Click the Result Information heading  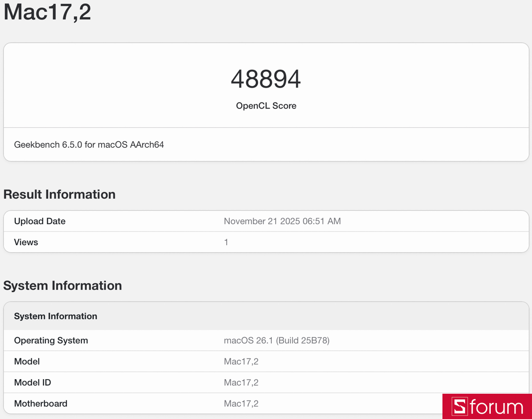click(59, 194)
